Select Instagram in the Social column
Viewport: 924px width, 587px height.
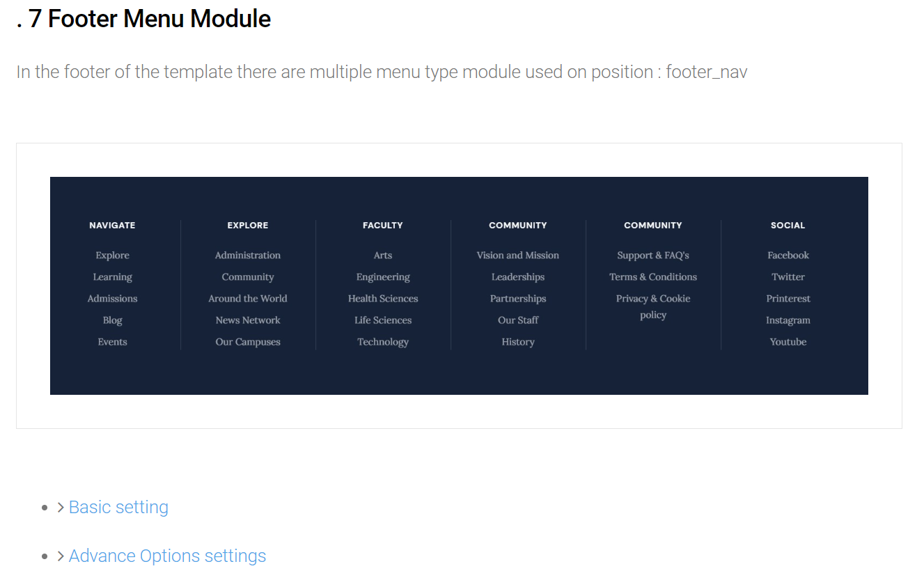[788, 320]
